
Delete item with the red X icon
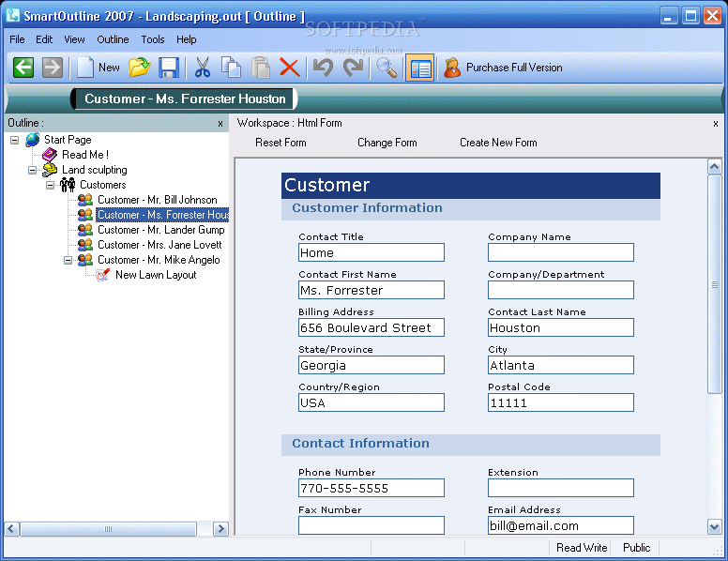(290, 68)
